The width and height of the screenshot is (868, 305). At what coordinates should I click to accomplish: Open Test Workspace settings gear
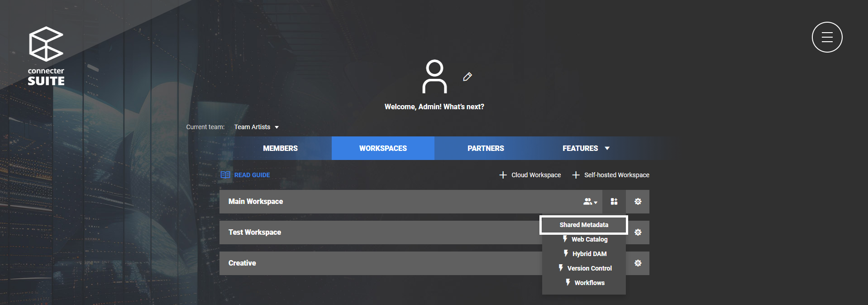[638, 232]
